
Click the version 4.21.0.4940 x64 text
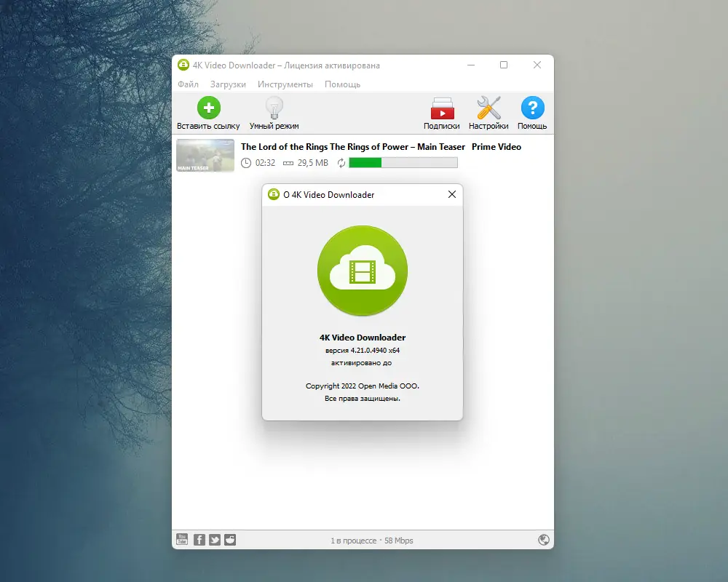click(363, 351)
